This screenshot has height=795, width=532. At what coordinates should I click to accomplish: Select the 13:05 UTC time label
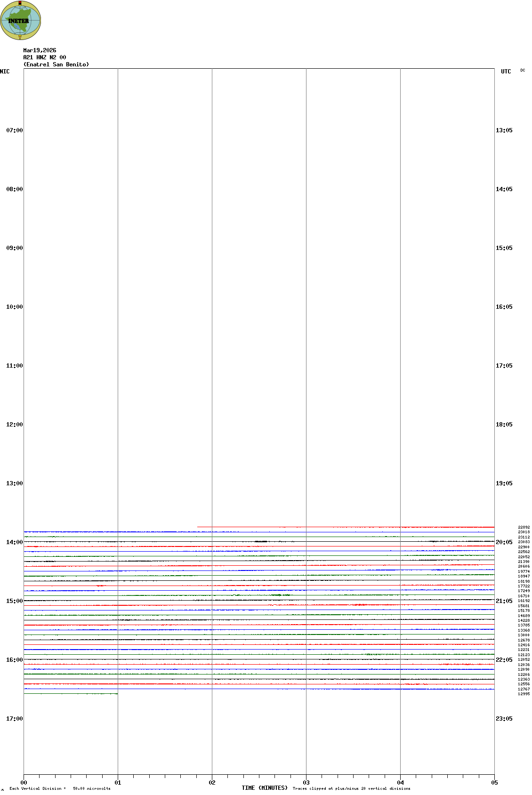tap(504, 130)
